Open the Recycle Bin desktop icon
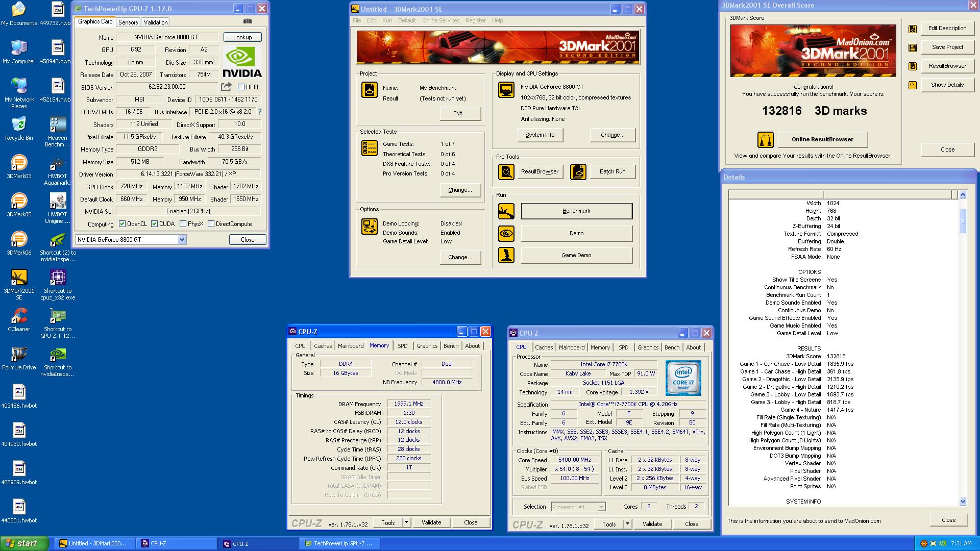 tap(19, 128)
